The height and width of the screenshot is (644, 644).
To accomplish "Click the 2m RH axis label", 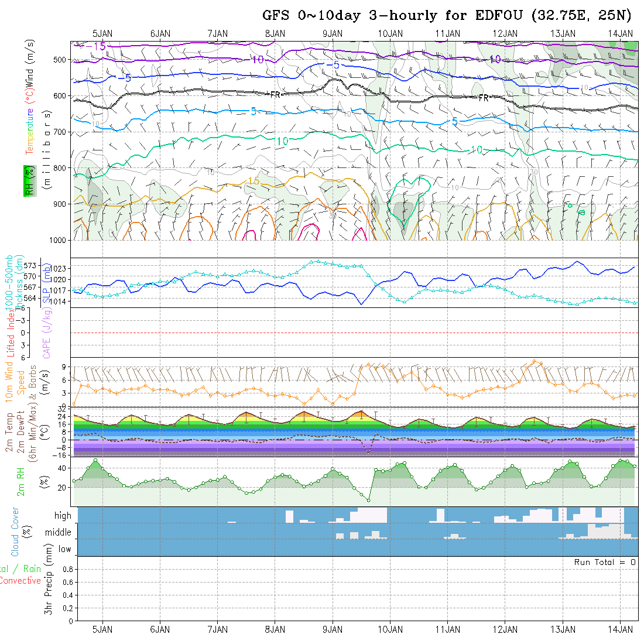I will click(x=21, y=482).
